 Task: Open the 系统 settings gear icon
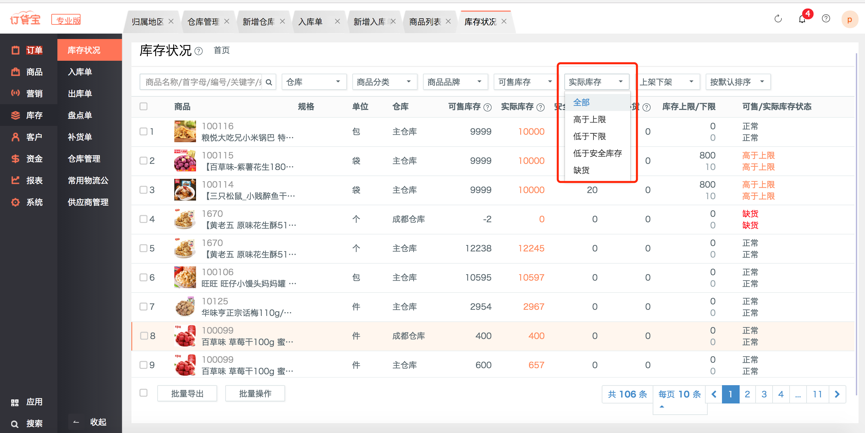coord(15,202)
